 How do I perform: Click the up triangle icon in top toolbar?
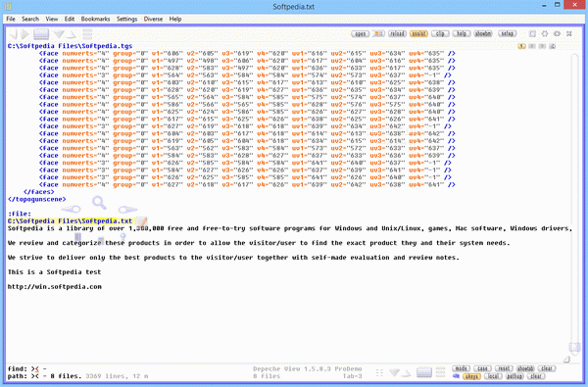72,35
